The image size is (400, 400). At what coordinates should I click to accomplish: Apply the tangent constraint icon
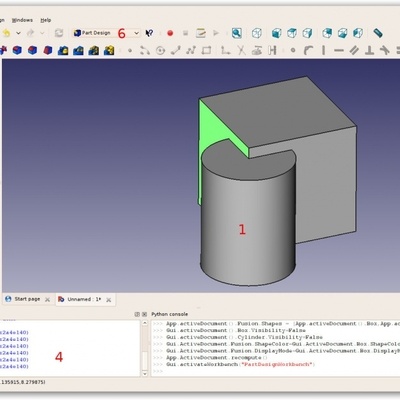pyautogui.click(x=385, y=50)
